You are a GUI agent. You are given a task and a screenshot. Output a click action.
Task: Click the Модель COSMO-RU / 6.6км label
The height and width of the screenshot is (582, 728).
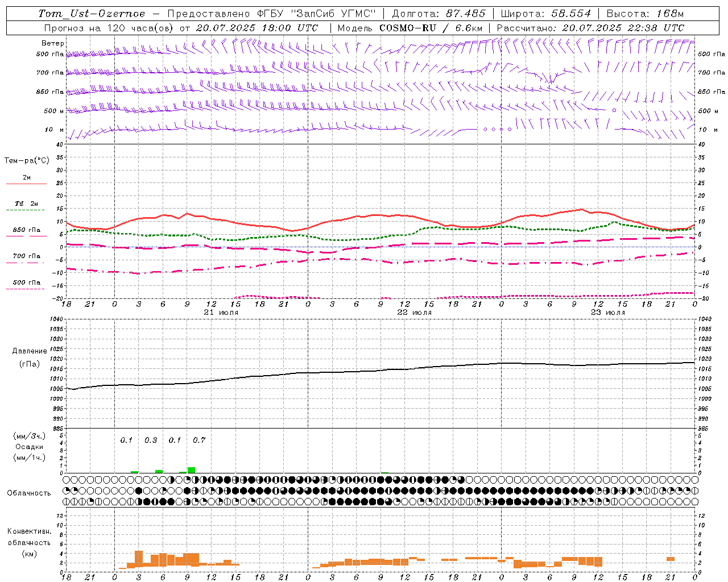coord(410,28)
